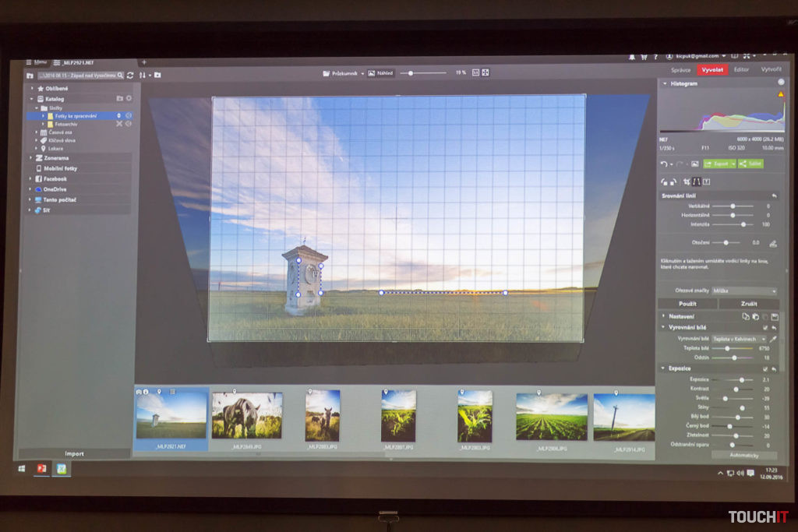The width and height of the screenshot is (798, 532).
Task: Click the pencil icon beside Otočení
Action: 773,243
